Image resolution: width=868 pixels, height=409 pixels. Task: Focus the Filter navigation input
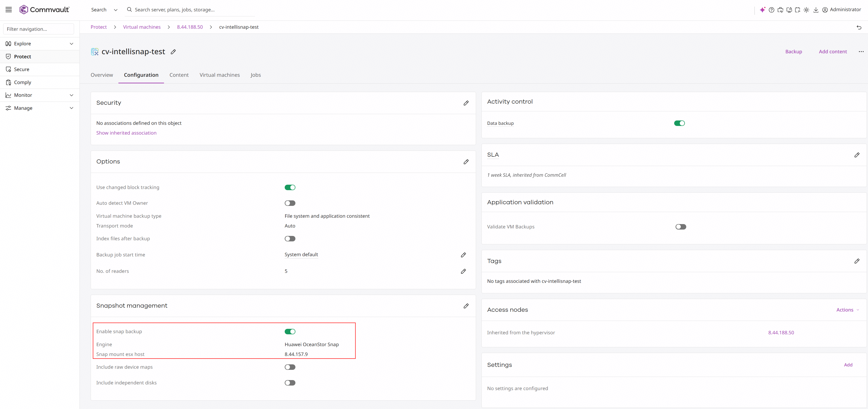tap(38, 29)
